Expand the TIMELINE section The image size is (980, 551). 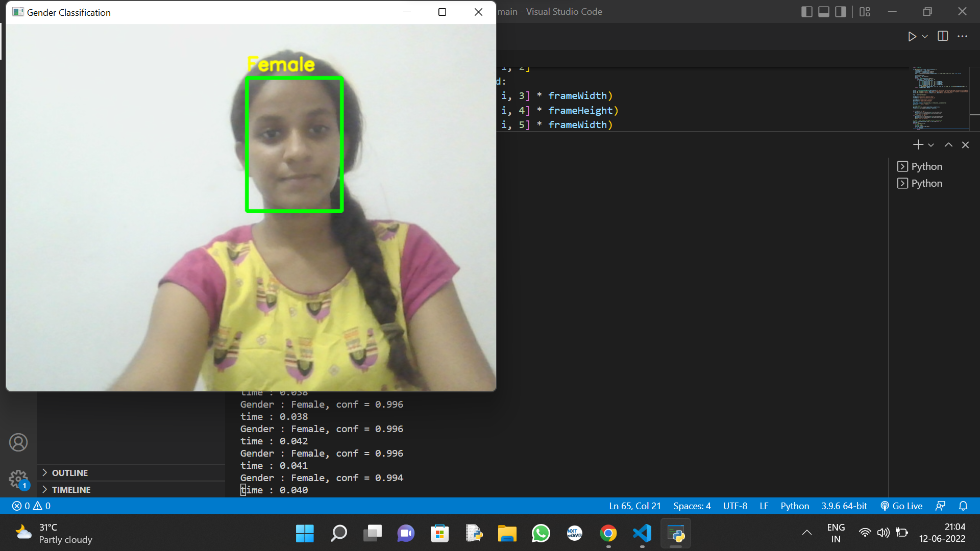71,489
